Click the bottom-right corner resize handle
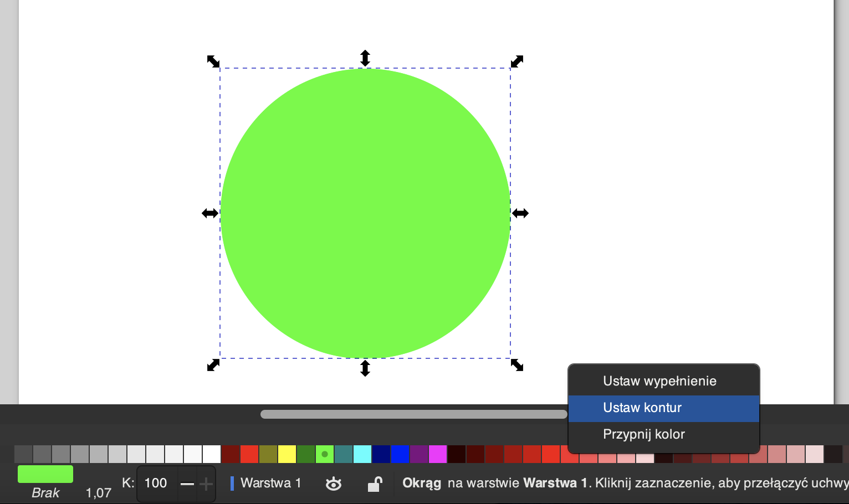 click(516, 365)
